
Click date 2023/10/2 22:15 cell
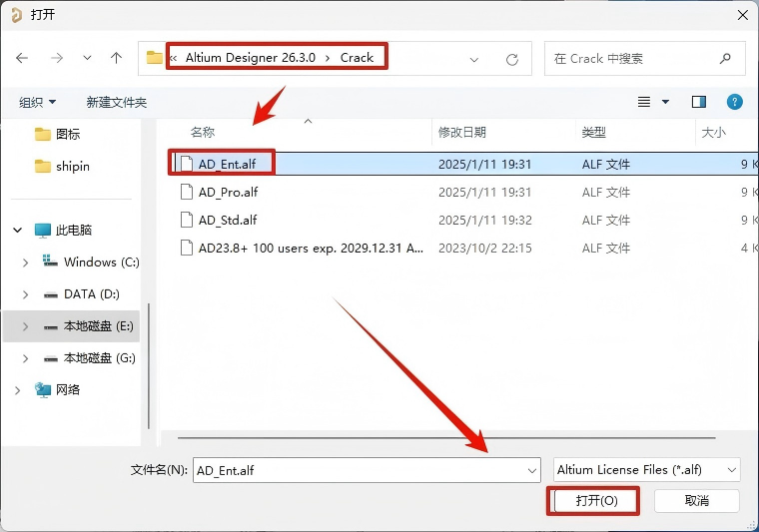click(x=485, y=249)
